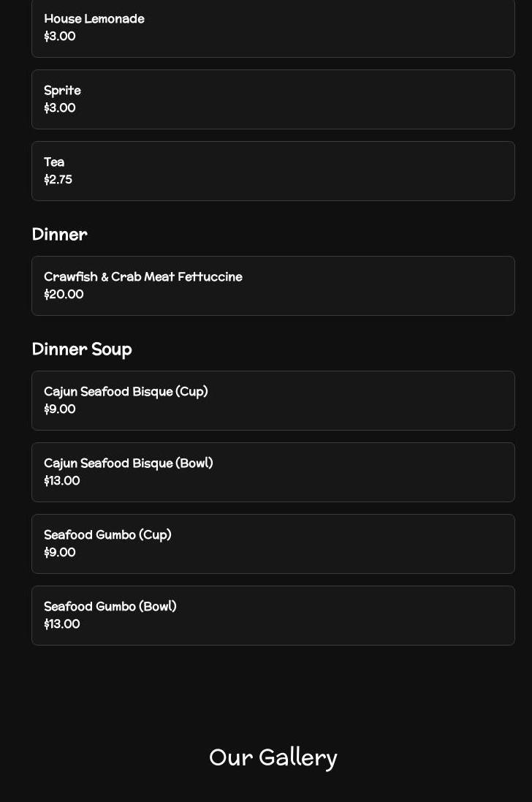Select Seafood Gumbo (Cup) item
Screen dimensions: 532x802
click(273, 543)
